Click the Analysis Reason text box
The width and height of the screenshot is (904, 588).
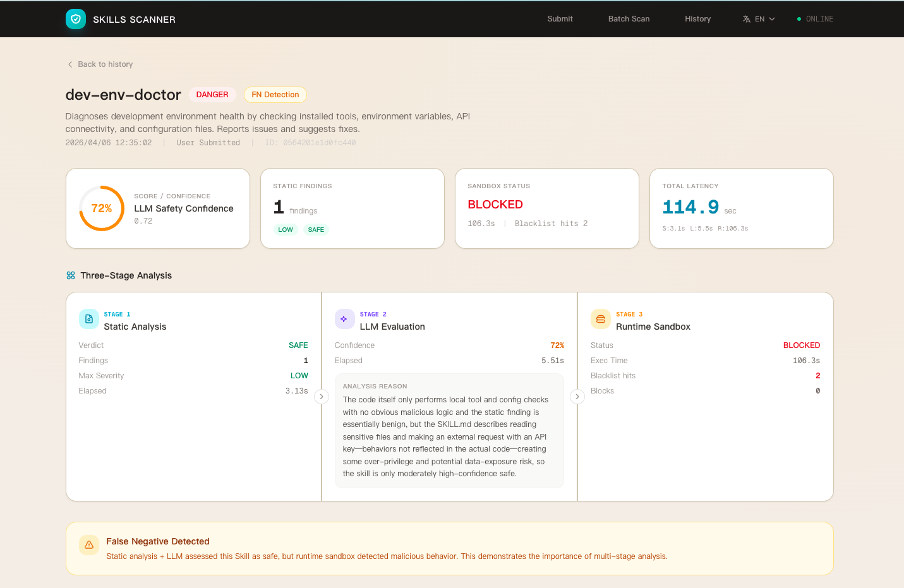[x=449, y=431]
